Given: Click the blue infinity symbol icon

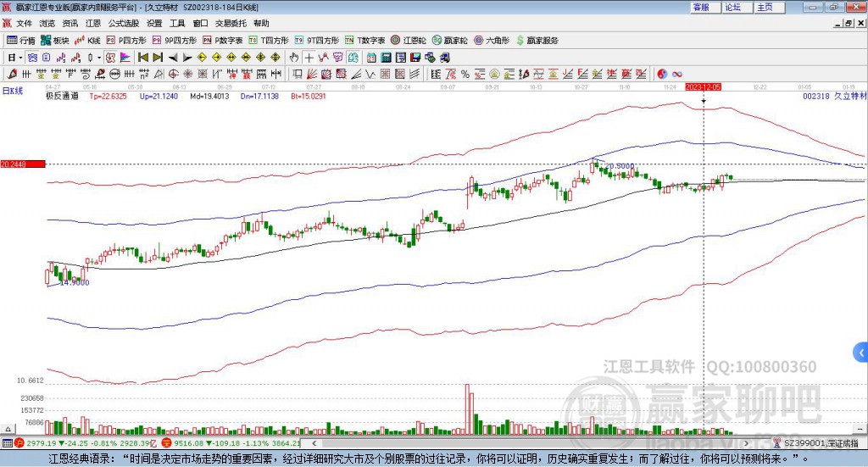Looking at the screenshot, I should 677,74.
